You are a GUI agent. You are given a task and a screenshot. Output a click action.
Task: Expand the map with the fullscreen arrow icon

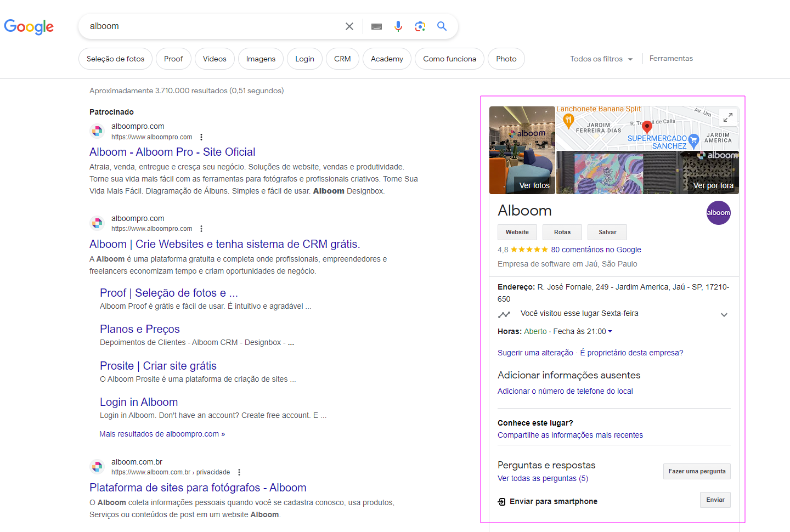728,117
